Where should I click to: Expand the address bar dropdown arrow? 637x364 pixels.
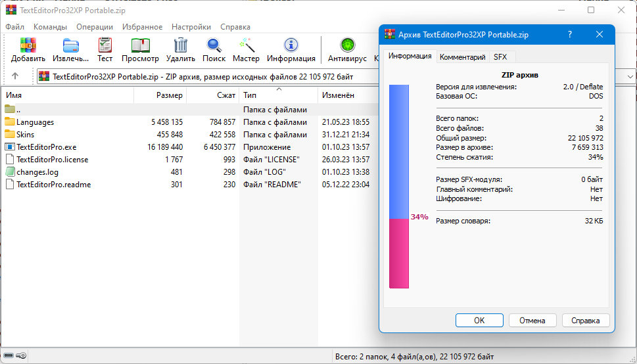630,76
